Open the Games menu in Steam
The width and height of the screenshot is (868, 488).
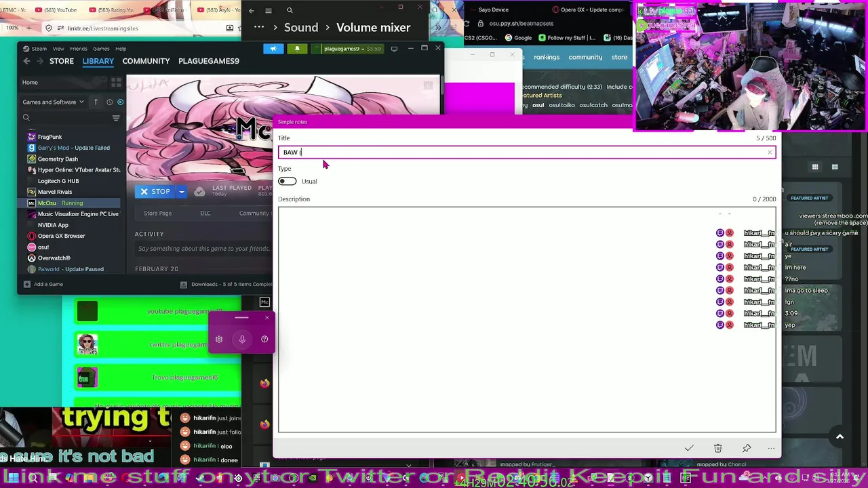[x=101, y=49]
